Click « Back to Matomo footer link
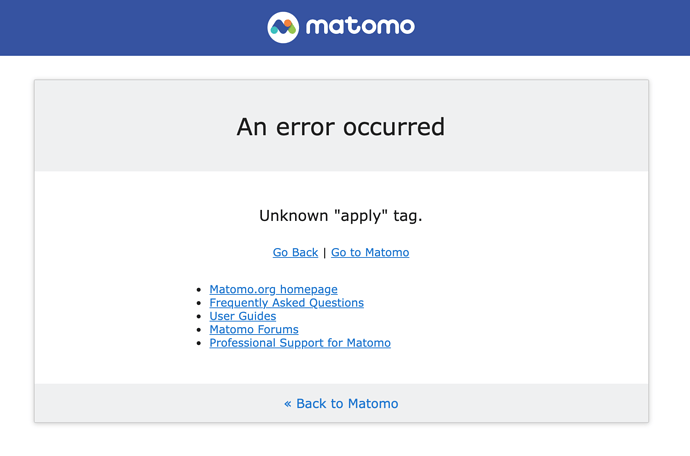The height and width of the screenshot is (456, 690). [341, 404]
